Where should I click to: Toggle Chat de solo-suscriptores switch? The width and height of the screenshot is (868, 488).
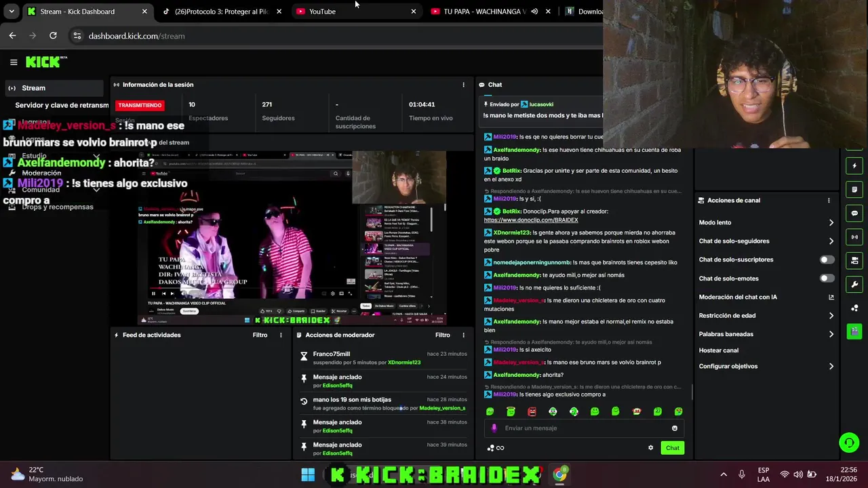tap(827, 260)
